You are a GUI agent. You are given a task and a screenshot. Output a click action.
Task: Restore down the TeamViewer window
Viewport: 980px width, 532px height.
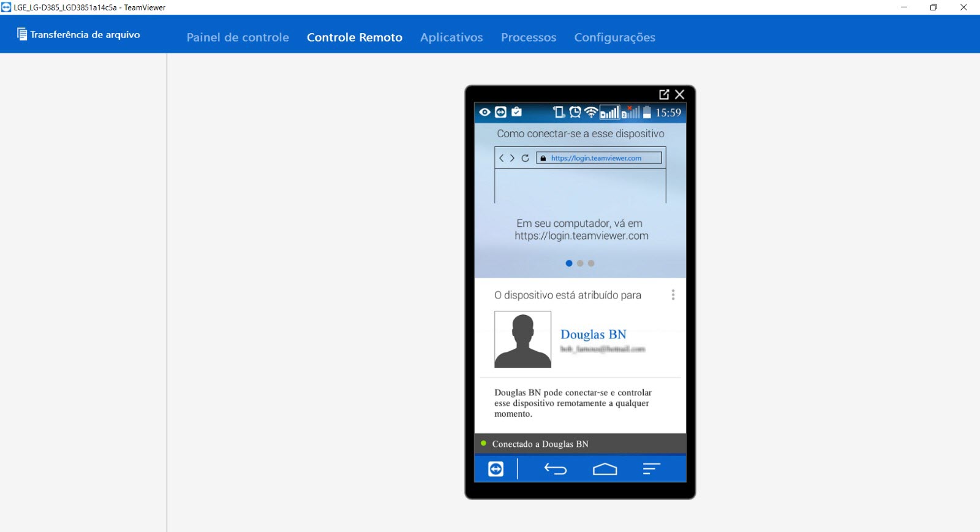click(x=933, y=7)
